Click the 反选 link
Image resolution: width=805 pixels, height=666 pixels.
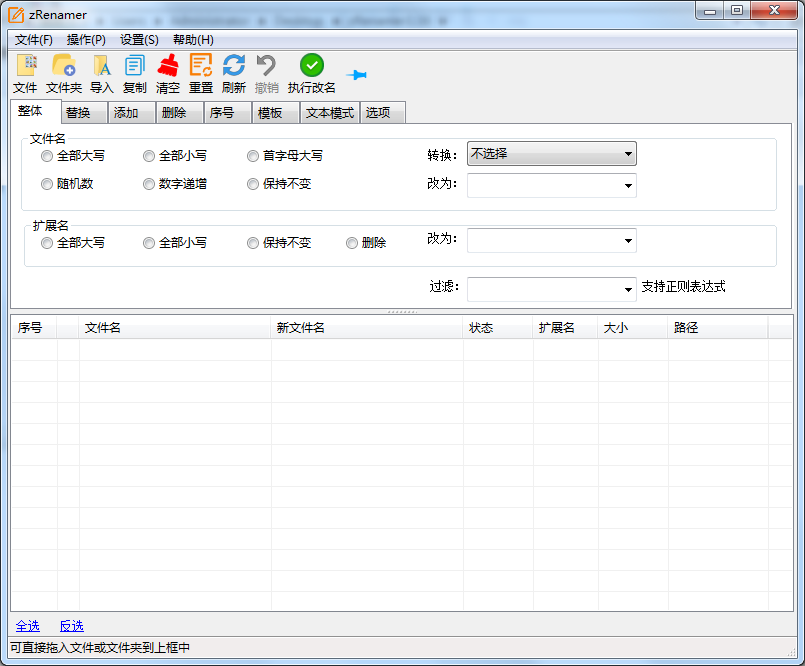tap(72, 626)
